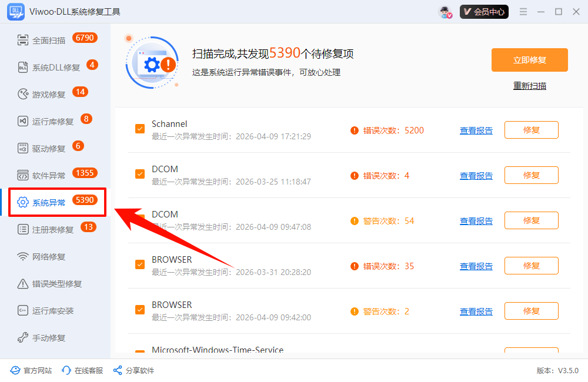This screenshot has width=588, height=382.
Task: Toggle the checkbox for first DCOM entry
Action: click(x=140, y=174)
